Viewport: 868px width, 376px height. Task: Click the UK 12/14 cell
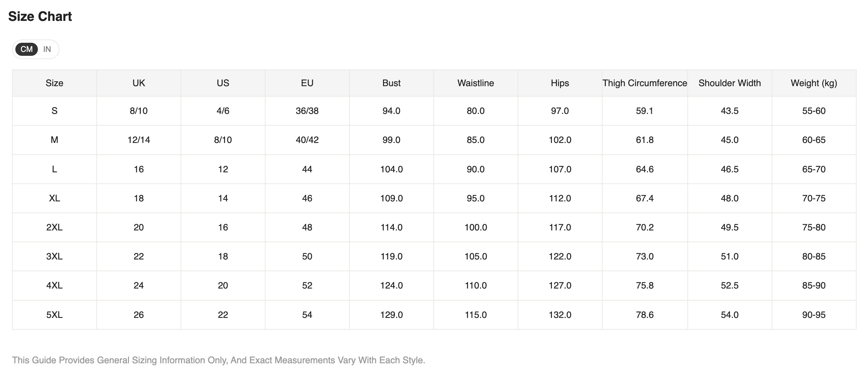[x=139, y=140]
